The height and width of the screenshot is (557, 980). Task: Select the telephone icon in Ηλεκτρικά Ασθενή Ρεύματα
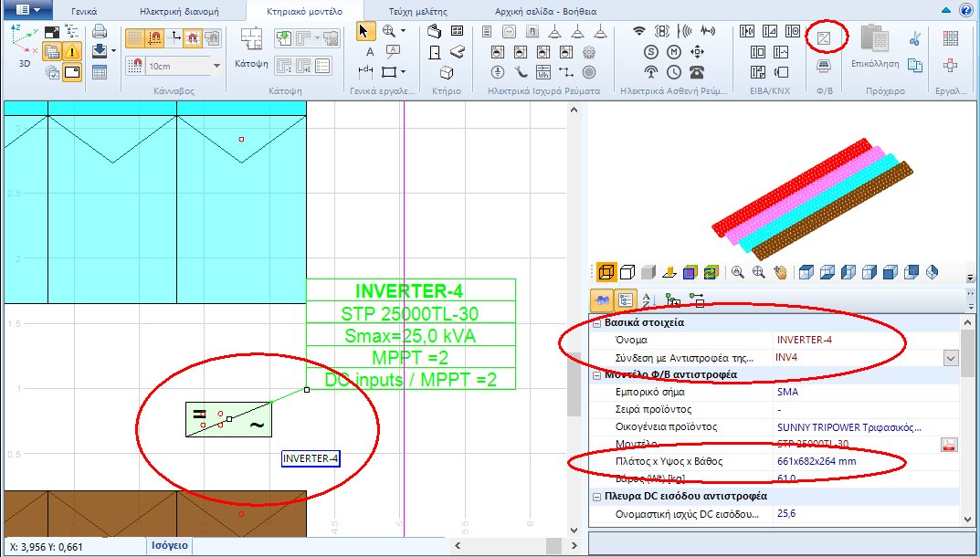(697, 72)
